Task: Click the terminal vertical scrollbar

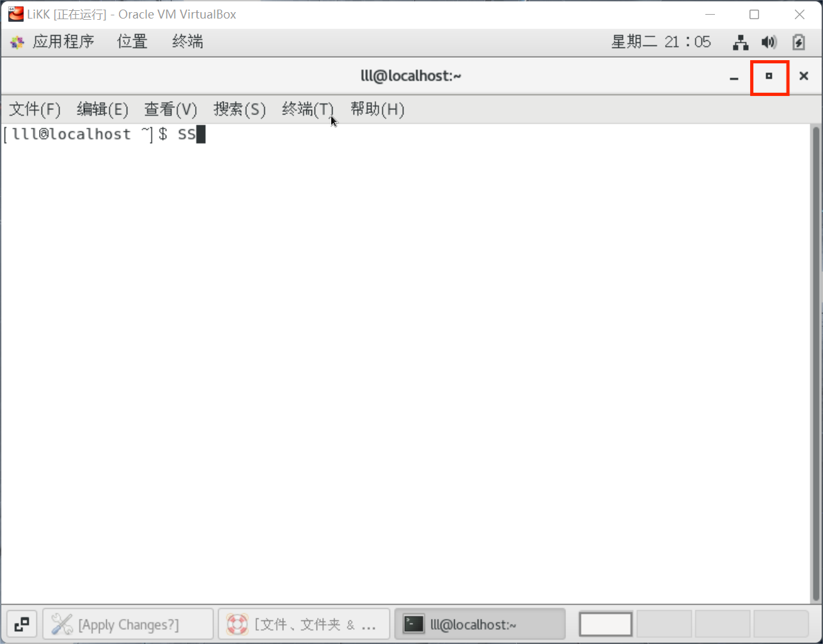Action: click(815, 363)
